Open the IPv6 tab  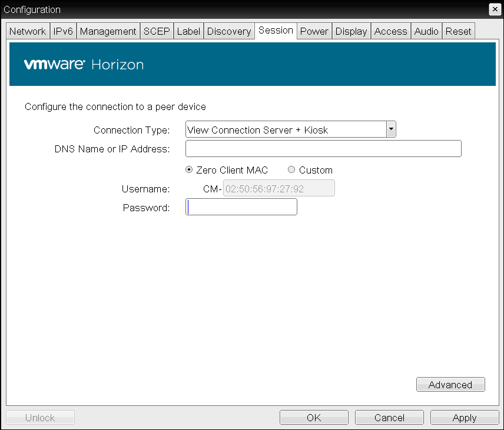(63, 31)
